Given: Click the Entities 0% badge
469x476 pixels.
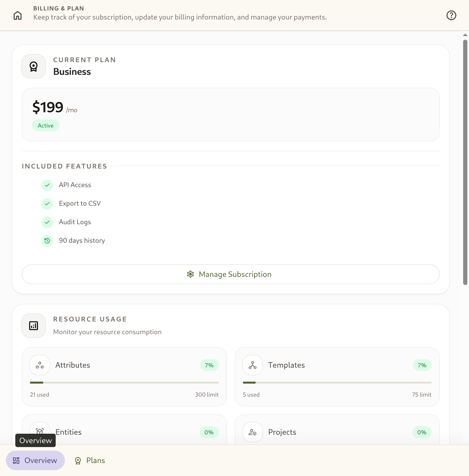Looking at the screenshot, I should pyautogui.click(x=209, y=432).
